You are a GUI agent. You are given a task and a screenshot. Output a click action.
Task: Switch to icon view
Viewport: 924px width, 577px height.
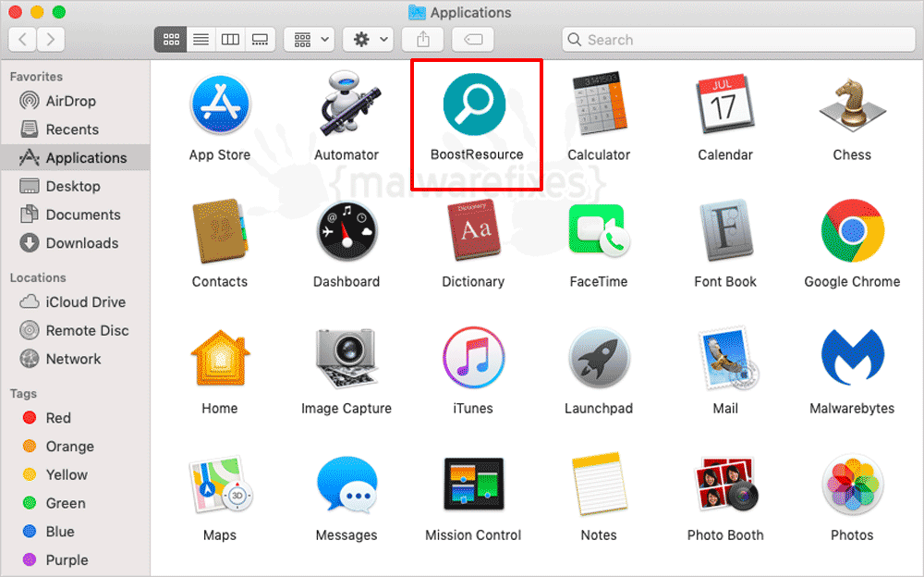point(171,40)
